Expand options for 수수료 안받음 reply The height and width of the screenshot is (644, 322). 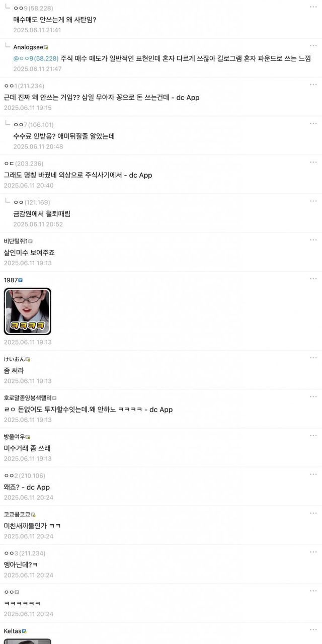coord(313,123)
